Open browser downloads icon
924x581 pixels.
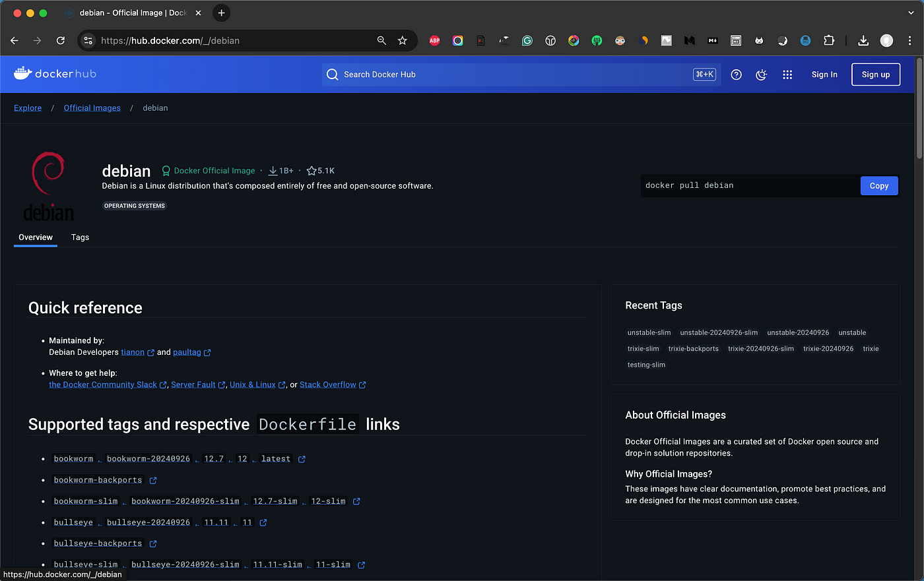click(x=863, y=40)
